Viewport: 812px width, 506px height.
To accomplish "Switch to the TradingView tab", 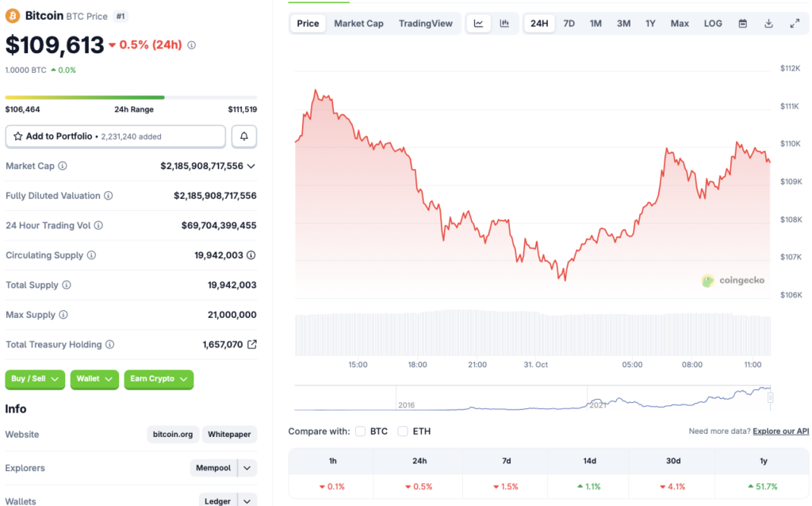I will click(426, 23).
